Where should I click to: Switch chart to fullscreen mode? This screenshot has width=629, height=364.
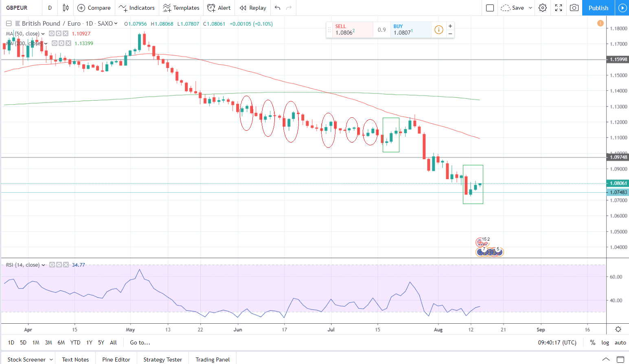coord(559,8)
